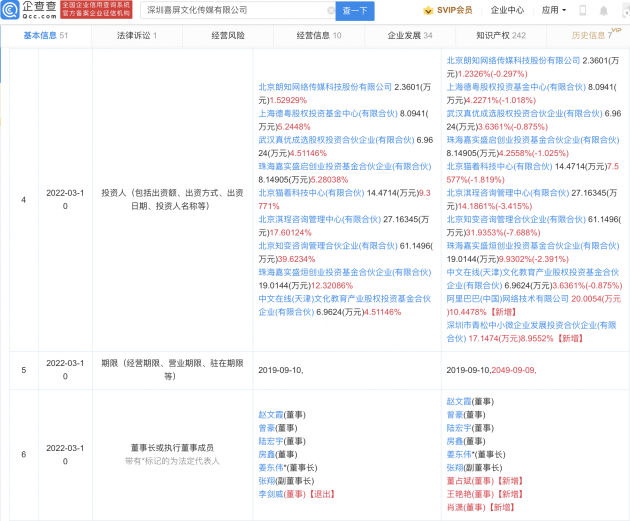Select percentage 39.6234% text
Viewport: 630px width, 521px height.
[x=296, y=259]
